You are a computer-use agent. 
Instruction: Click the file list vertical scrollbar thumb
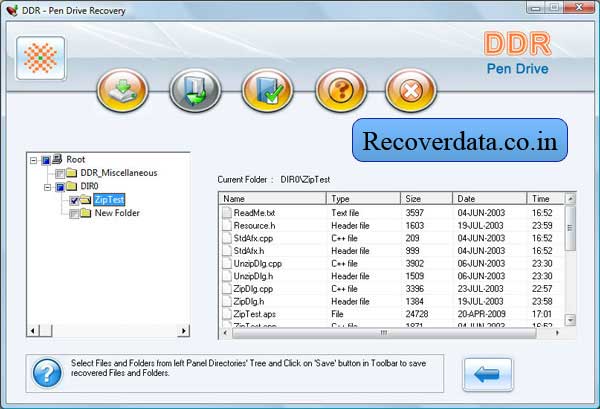point(570,228)
